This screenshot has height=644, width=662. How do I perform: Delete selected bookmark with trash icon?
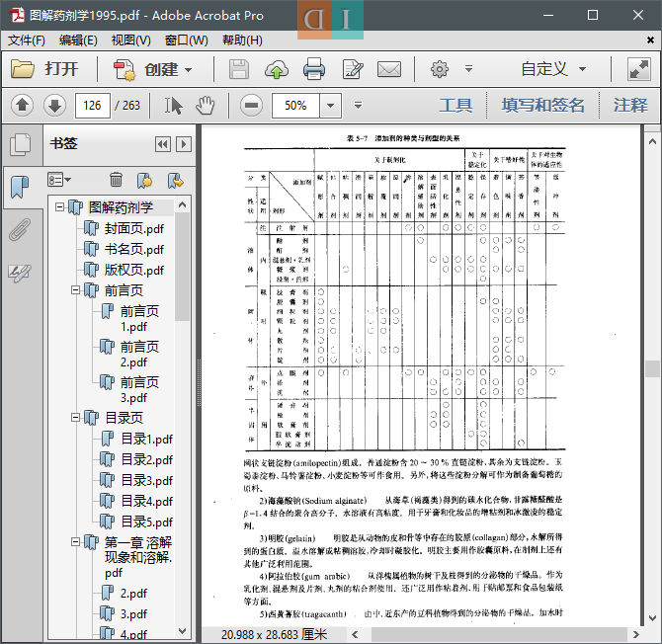pos(116,180)
